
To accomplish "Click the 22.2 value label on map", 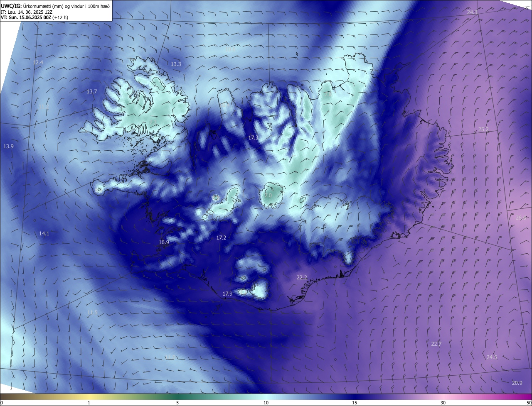I will coord(302,277).
